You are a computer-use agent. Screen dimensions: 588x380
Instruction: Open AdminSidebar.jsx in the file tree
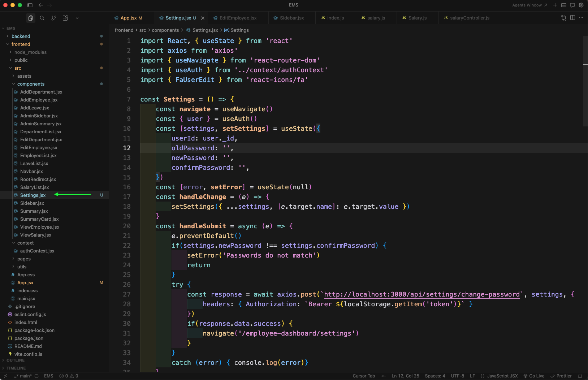click(x=54, y=116)
